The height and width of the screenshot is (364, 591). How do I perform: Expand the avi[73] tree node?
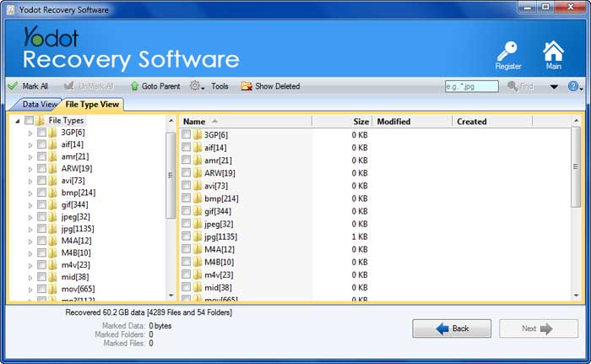pyautogui.click(x=30, y=182)
